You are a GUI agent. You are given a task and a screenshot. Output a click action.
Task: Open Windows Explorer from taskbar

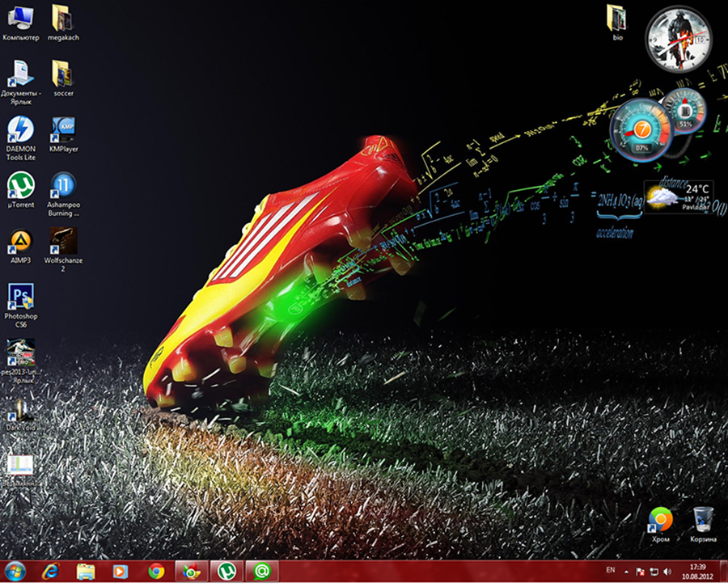86,572
